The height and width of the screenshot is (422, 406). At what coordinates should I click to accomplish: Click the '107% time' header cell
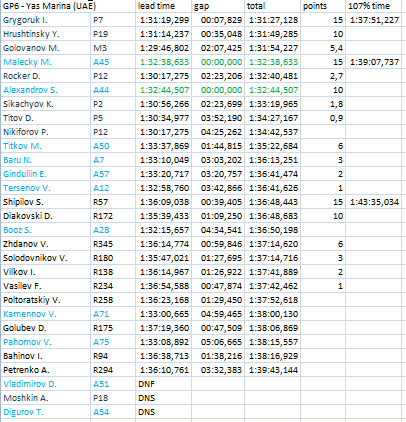point(373,6)
